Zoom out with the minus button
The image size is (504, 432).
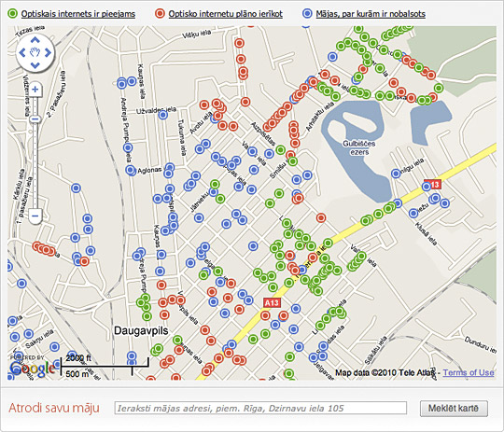click(35, 216)
